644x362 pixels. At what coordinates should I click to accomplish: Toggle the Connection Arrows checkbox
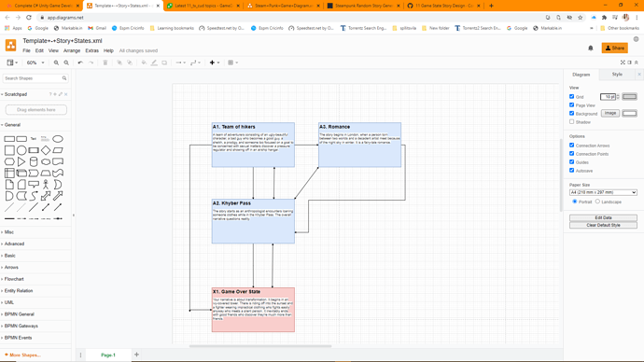(x=572, y=146)
